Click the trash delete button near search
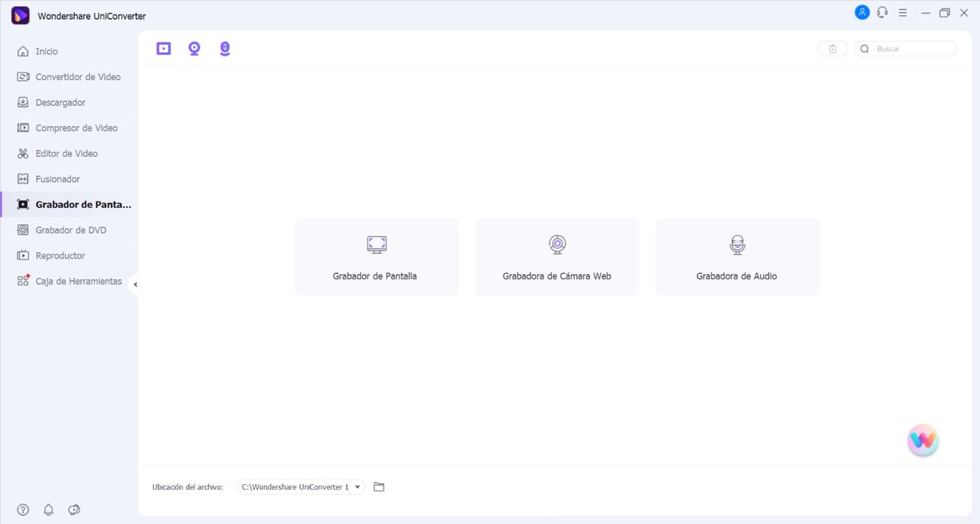The height and width of the screenshot is (524, 980). pos(832,49)
